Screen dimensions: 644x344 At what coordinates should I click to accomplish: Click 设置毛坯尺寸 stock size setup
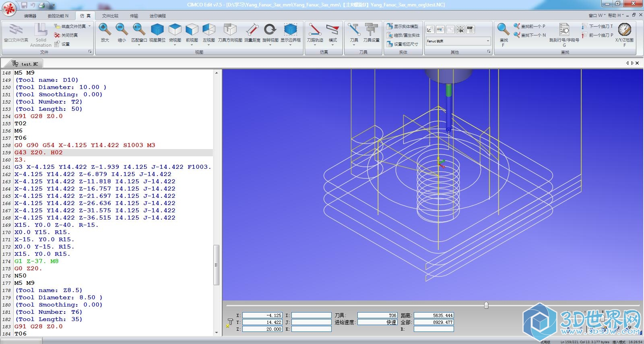402,44
